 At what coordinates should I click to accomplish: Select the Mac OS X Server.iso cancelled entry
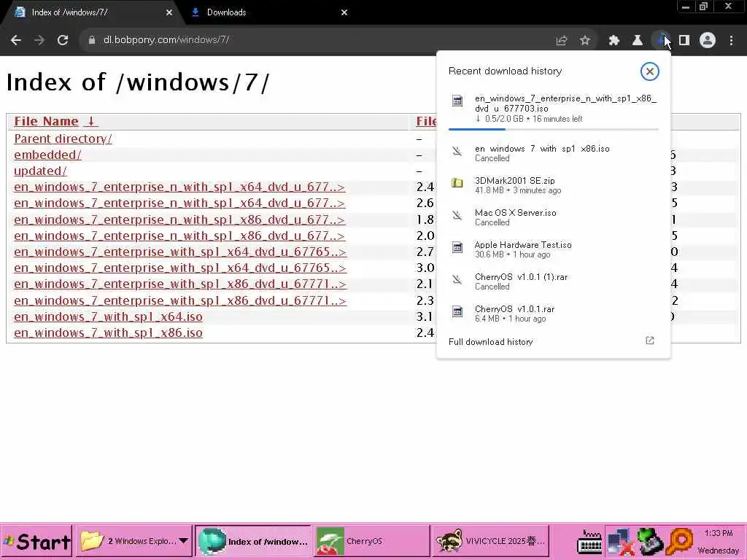click(x=553, y=217)
